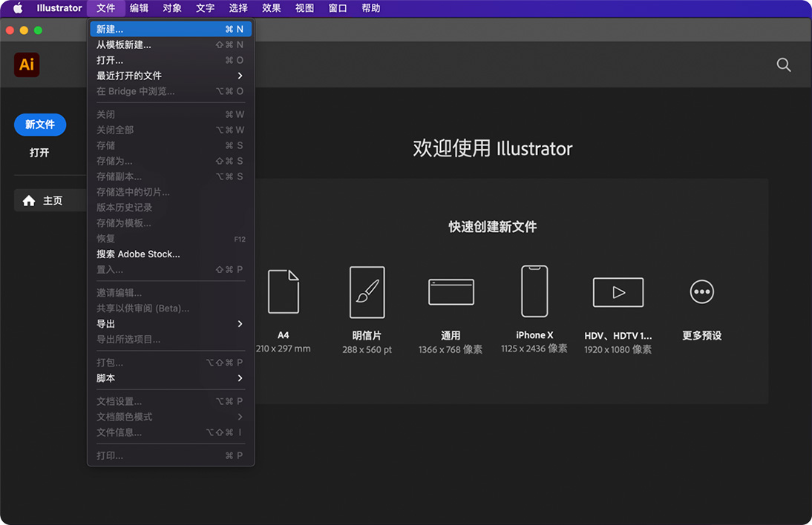Open the 效果 menu
Screen dimensions: 812x525
tap(271, 8)
